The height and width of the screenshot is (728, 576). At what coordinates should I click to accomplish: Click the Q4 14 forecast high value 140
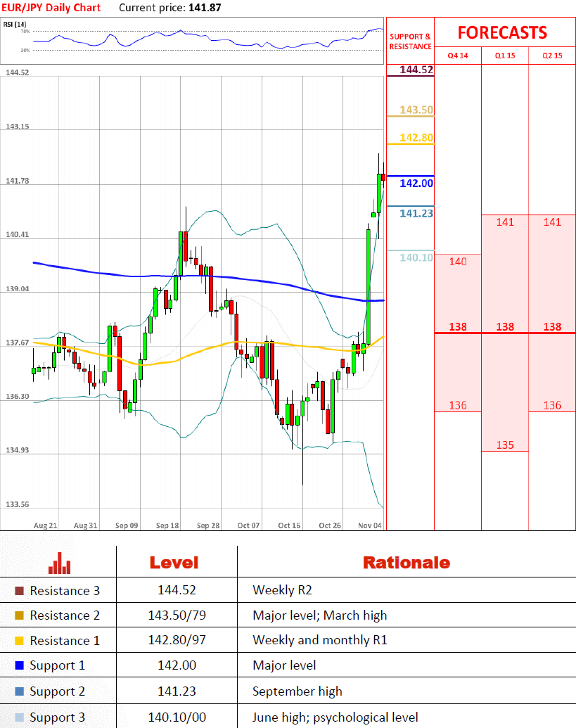458,262
